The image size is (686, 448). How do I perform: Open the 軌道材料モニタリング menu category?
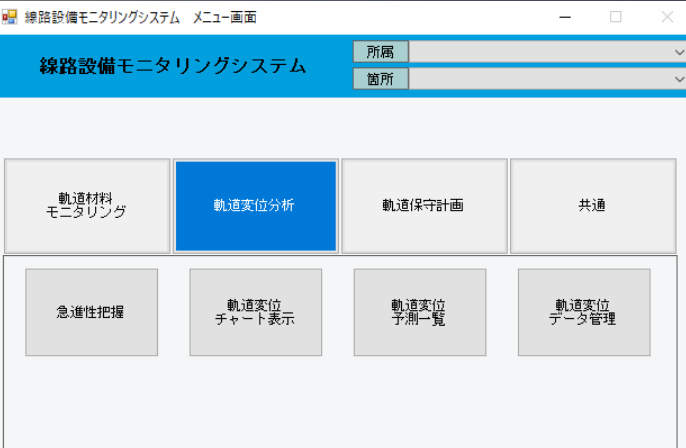point(87,206)
